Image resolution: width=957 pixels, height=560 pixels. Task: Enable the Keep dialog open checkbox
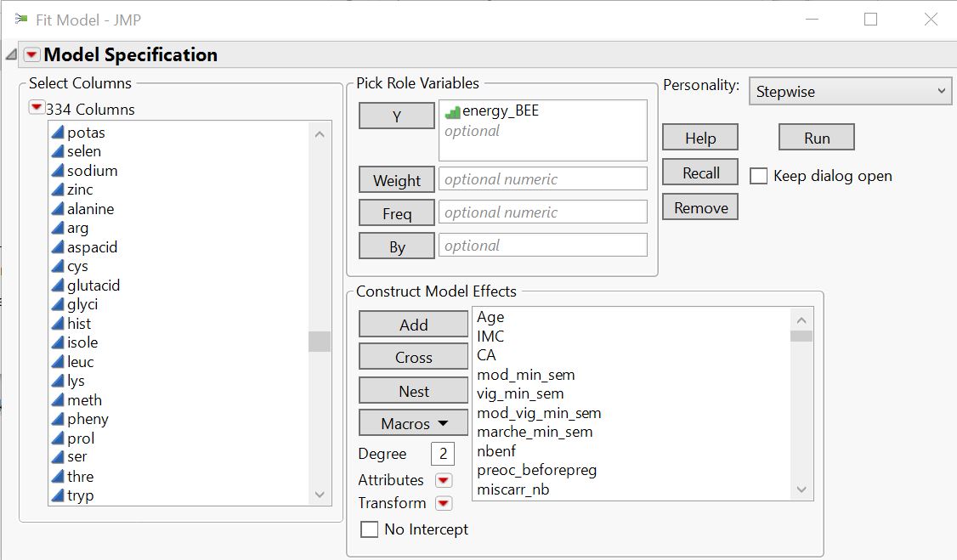tap(757, 176)
